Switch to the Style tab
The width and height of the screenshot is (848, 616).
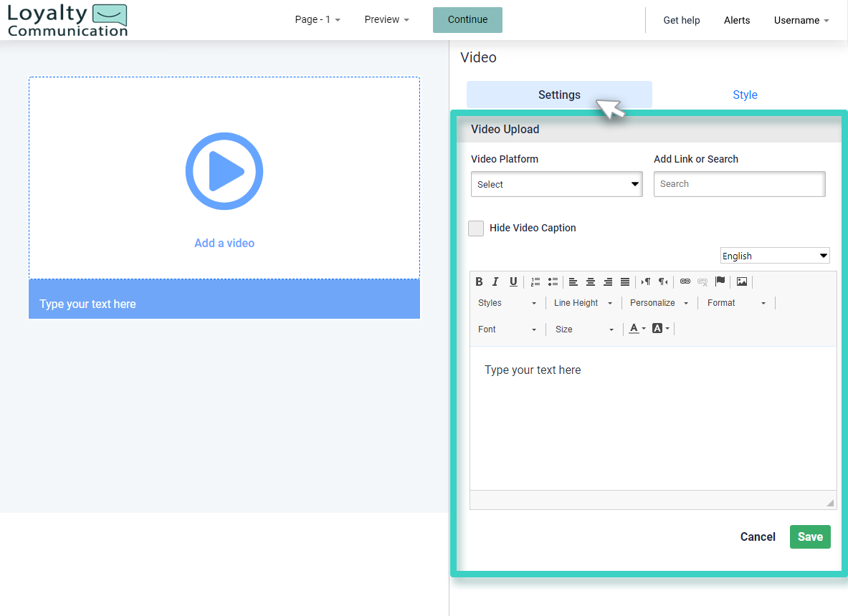tap(745, 94)
